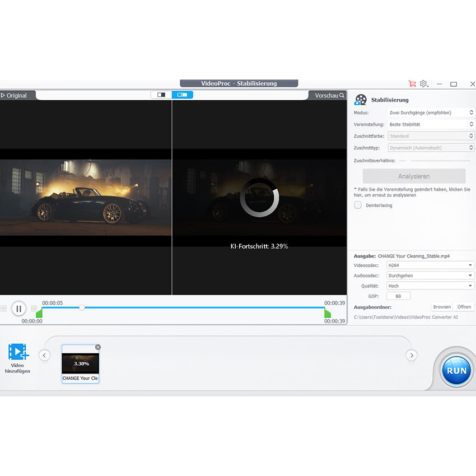Open the Modus dropdown
Screen dimensions: 476x476
click(431, 112)
